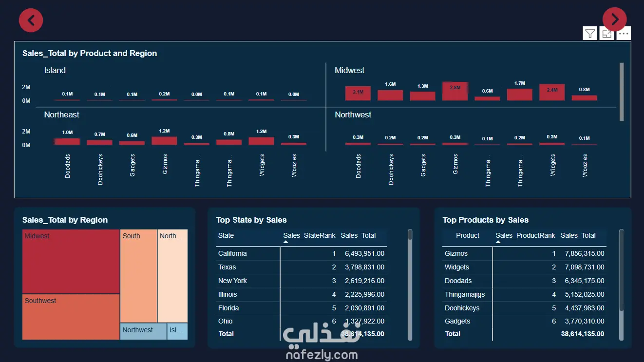Image resolution: width=644 pixels, height=362 pixels.
Task: Sort by Sales_StateRank column header
Action: coord(309,235)
